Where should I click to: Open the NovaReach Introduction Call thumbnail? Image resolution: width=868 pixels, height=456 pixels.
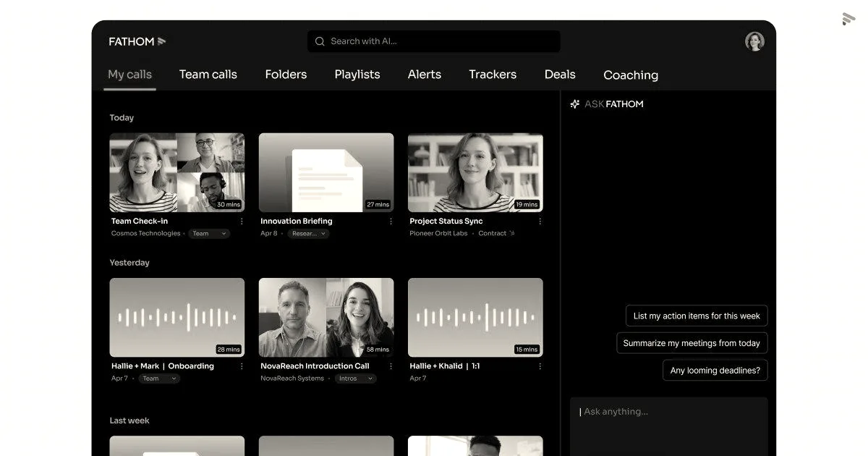(326, 317)
